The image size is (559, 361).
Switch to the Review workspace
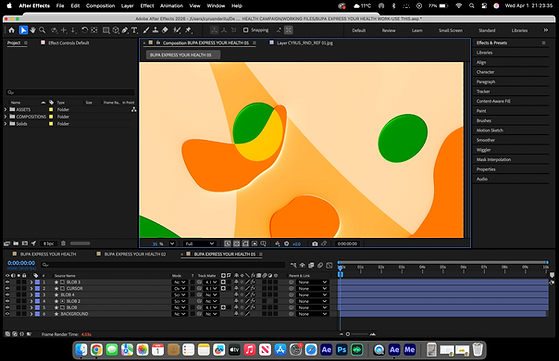coord(389,30)
